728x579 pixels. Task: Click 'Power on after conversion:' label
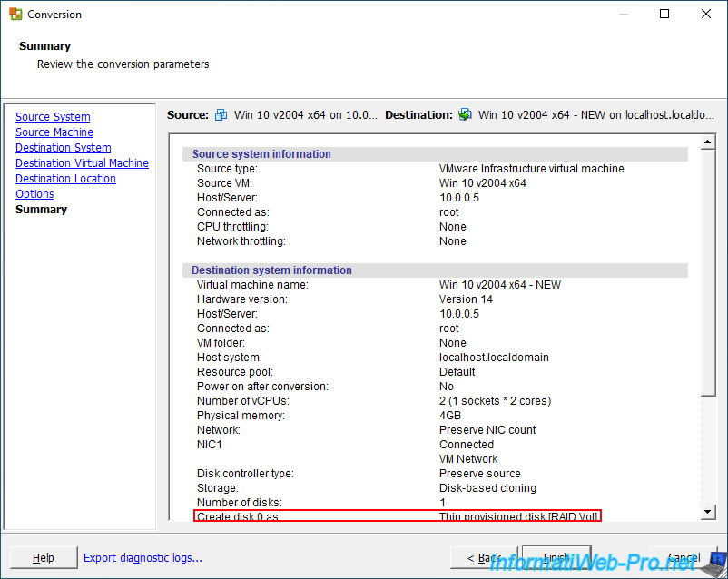coord(262,387)
